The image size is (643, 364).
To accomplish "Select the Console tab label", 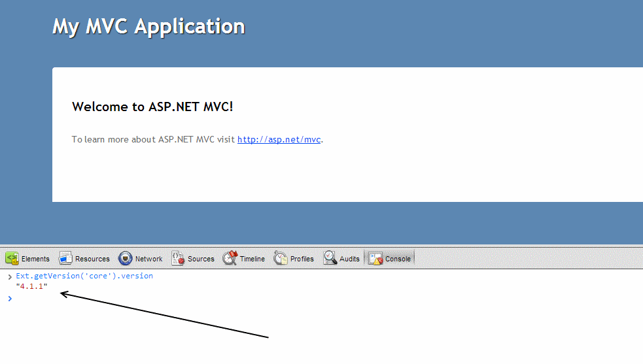I will [398, 259].
